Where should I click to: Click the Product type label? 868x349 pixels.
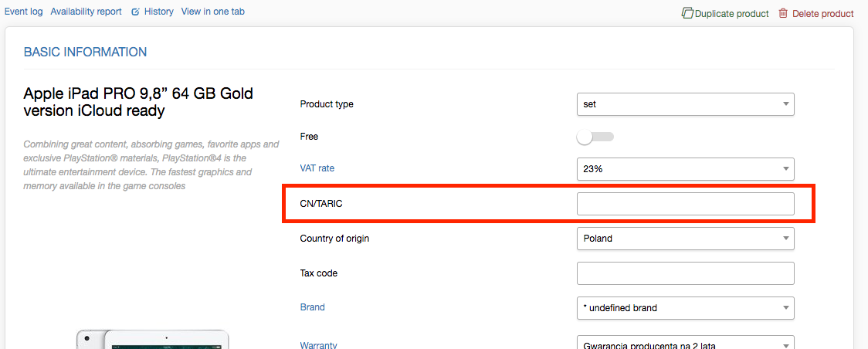(327, 104)
